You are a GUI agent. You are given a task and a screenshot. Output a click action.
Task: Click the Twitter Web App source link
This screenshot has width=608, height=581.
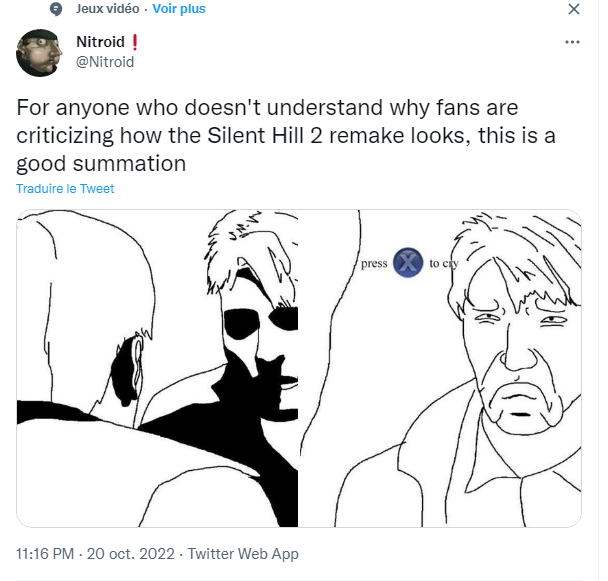tap(243, 553)
